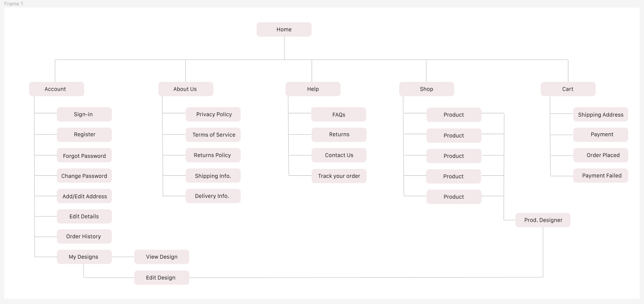The height and width of the screenshot is (304, 644).
Task: Click the Order History node
Action: click(x=84, y=236)
